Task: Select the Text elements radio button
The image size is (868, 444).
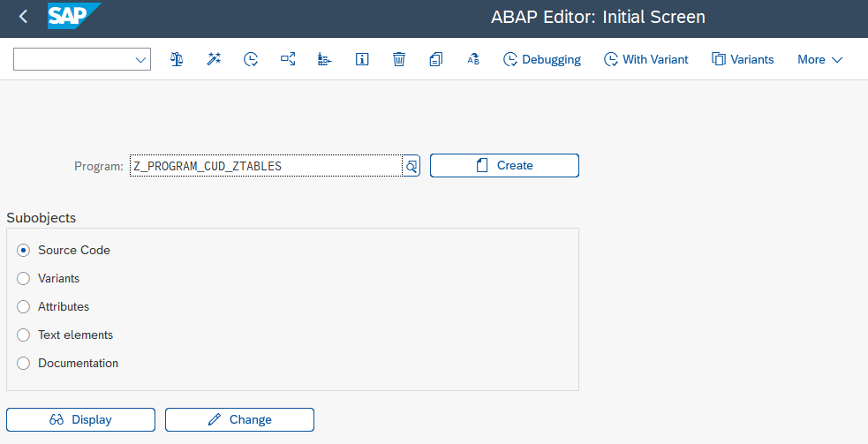Action: pyautogui.click(x=23, y=335)
